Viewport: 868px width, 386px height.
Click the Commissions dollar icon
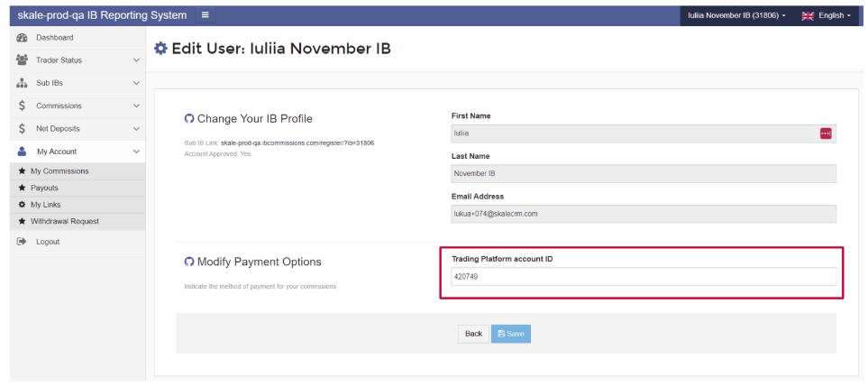click(x=22, y=106)
